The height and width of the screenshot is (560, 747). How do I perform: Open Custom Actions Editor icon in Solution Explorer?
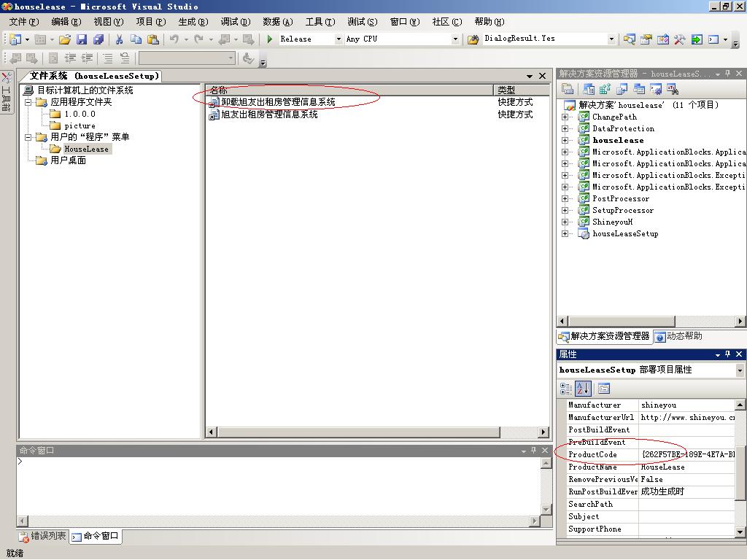coord(656,89)
